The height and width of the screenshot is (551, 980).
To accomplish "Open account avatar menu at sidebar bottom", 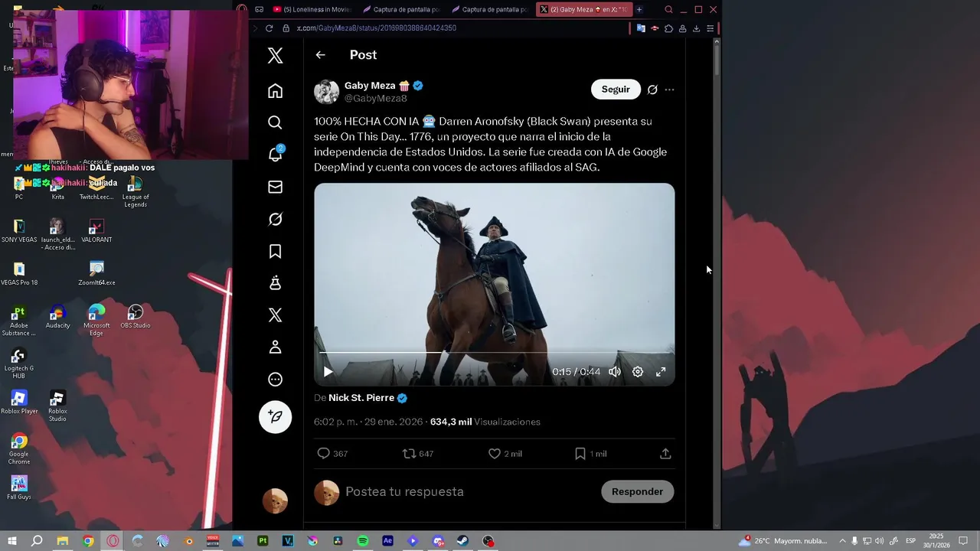I will tap(276, 500).
